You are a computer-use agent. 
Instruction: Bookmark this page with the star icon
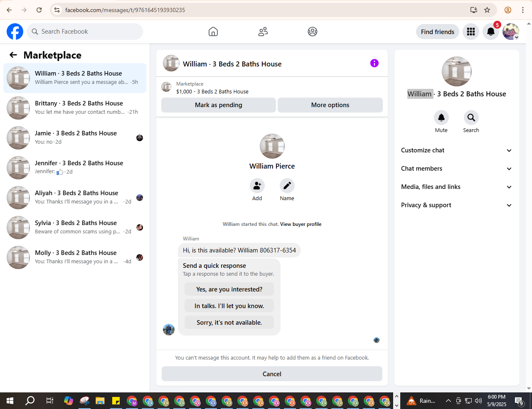[x=488, y=10]
